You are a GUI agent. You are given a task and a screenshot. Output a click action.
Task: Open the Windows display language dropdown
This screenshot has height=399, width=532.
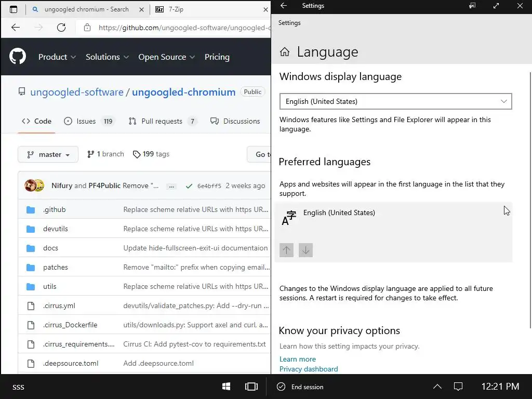tap(395, 101)
